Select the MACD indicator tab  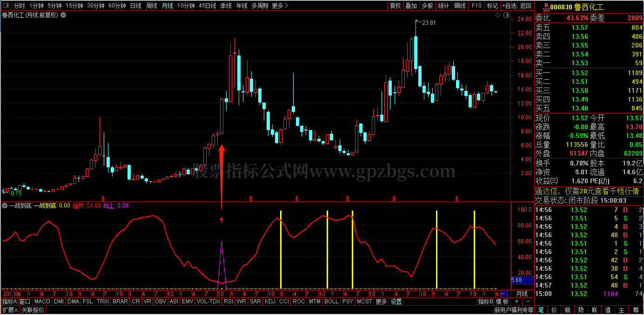(42, 301)
